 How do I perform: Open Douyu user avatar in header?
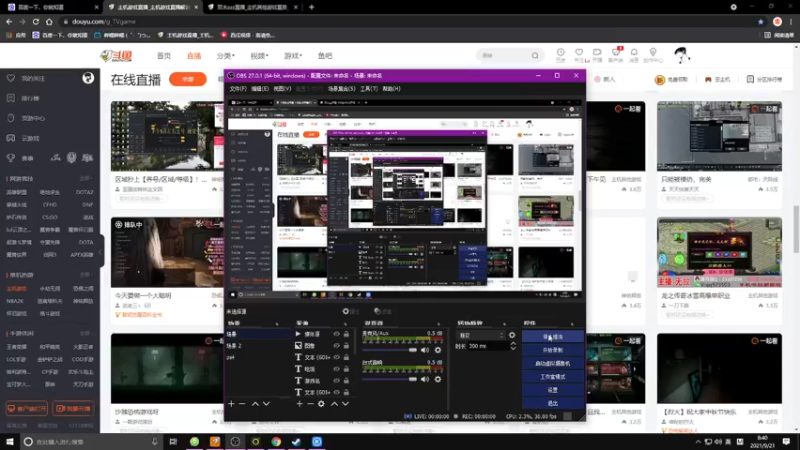coord(682,55)
